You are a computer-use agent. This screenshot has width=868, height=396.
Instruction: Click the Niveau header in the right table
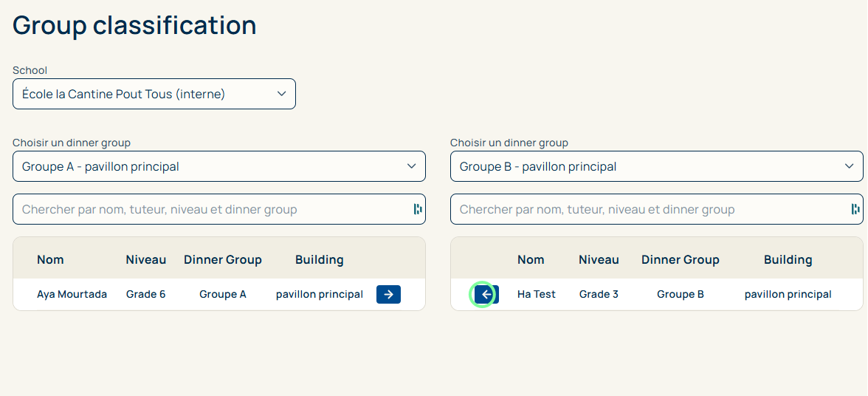(x=599, y=259)
